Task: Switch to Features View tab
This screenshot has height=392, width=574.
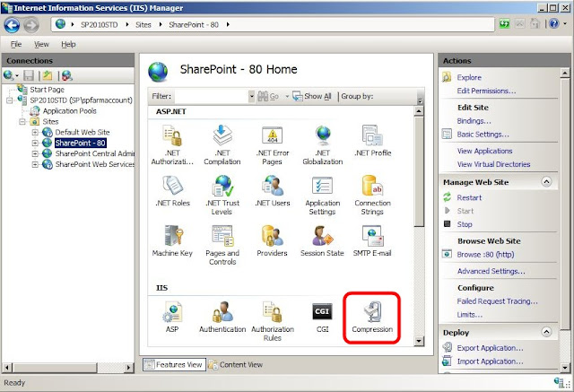Action: point(174,364)
